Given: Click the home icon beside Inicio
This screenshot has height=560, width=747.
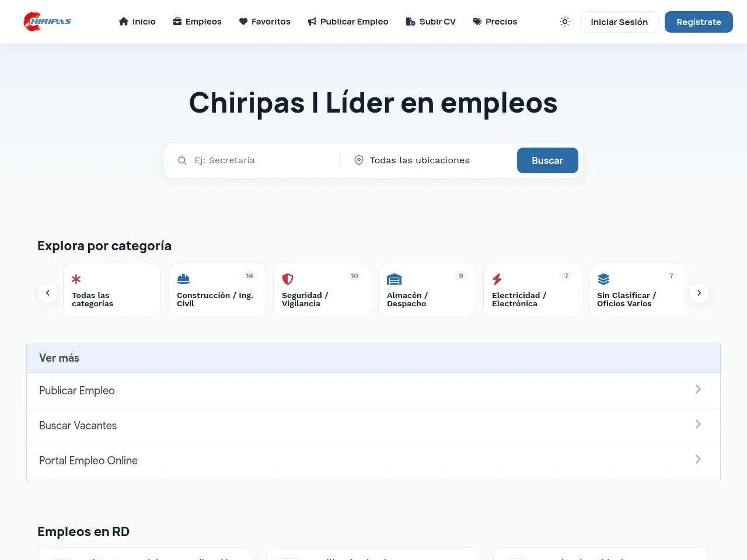Looking at the screenshot, I should [124, 22].
